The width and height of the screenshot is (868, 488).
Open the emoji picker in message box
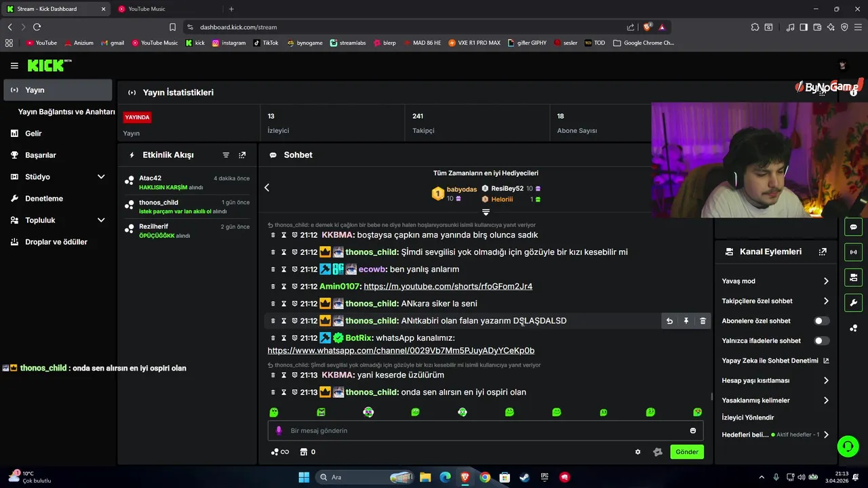coord(692,430)
